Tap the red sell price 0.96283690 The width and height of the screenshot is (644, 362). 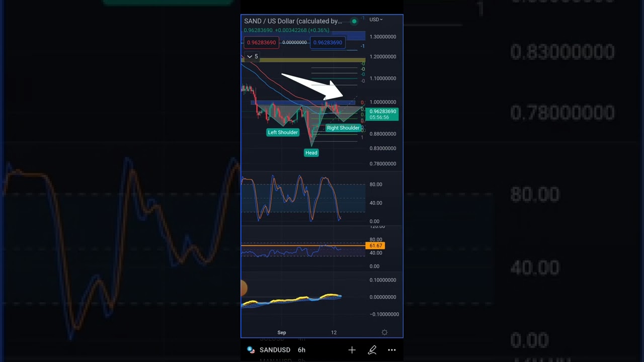coord(261,43)
